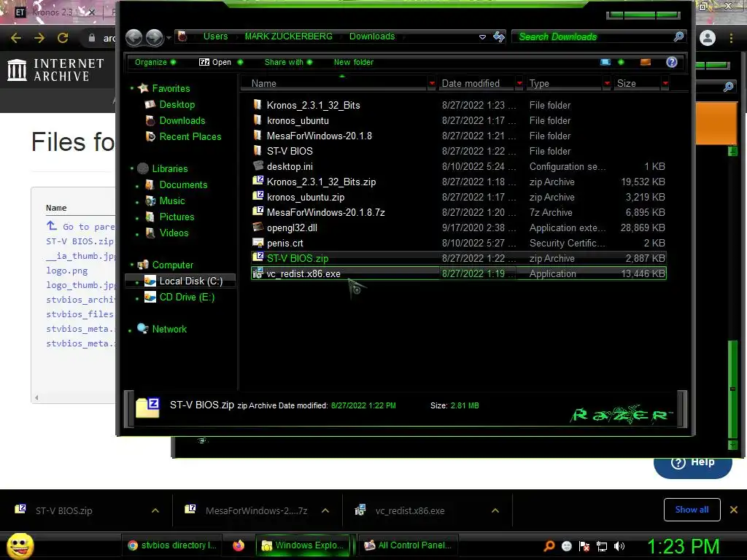
Task: Open the smiley Start button
Action: (20, 545)
